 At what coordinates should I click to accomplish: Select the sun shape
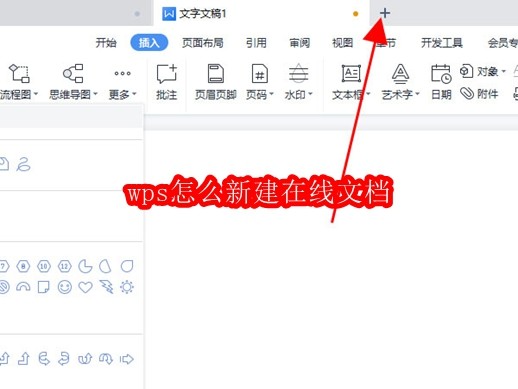tap(127, 287)
